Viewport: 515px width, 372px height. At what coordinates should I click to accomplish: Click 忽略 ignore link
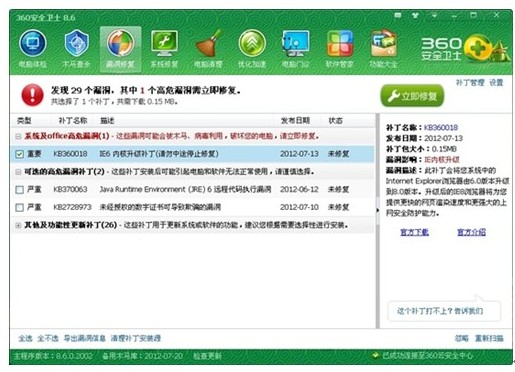462,338
